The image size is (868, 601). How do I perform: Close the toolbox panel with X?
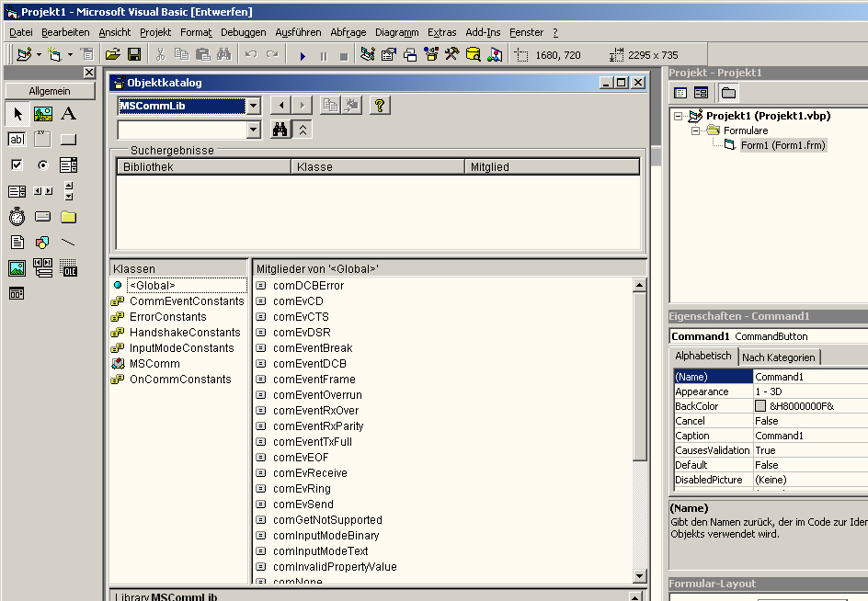click(89, 73)
